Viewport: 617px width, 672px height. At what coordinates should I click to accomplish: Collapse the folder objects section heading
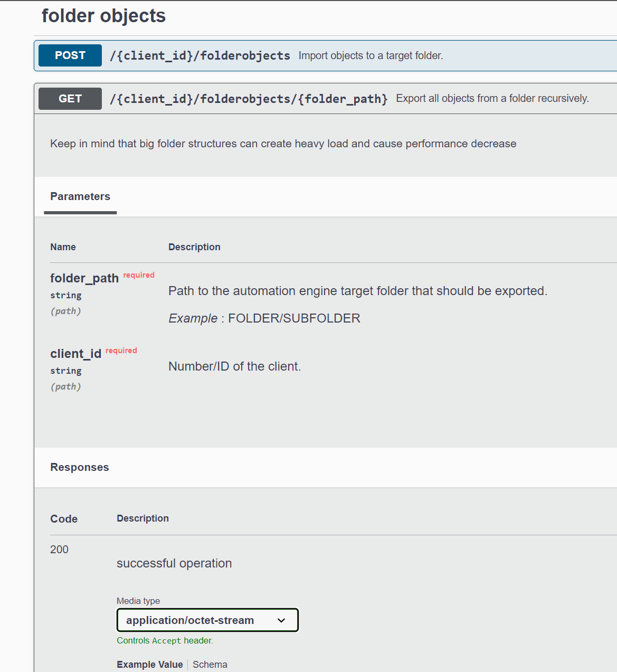[x=103, y=16]
